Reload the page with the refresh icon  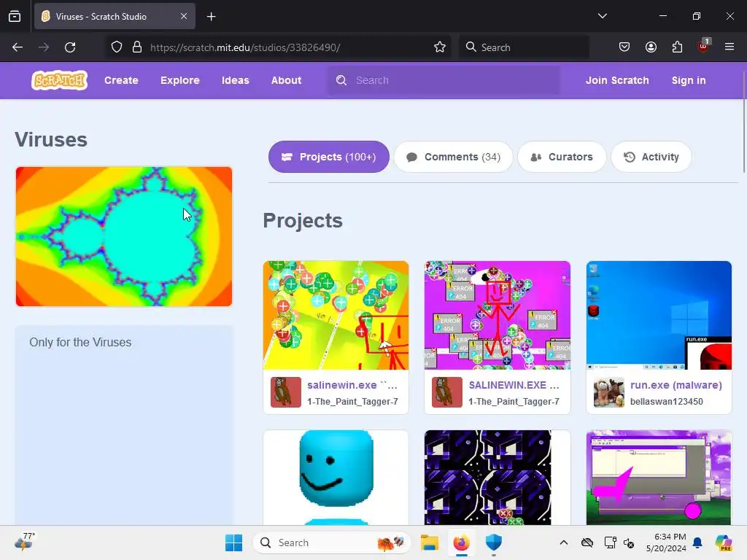[x=70, y=47]
